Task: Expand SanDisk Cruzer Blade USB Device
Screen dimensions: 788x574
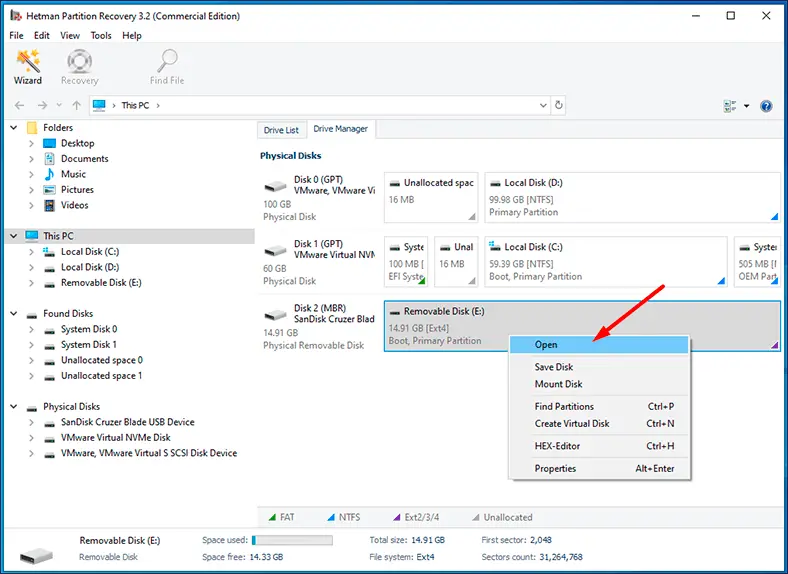Action: coord(31,422)
